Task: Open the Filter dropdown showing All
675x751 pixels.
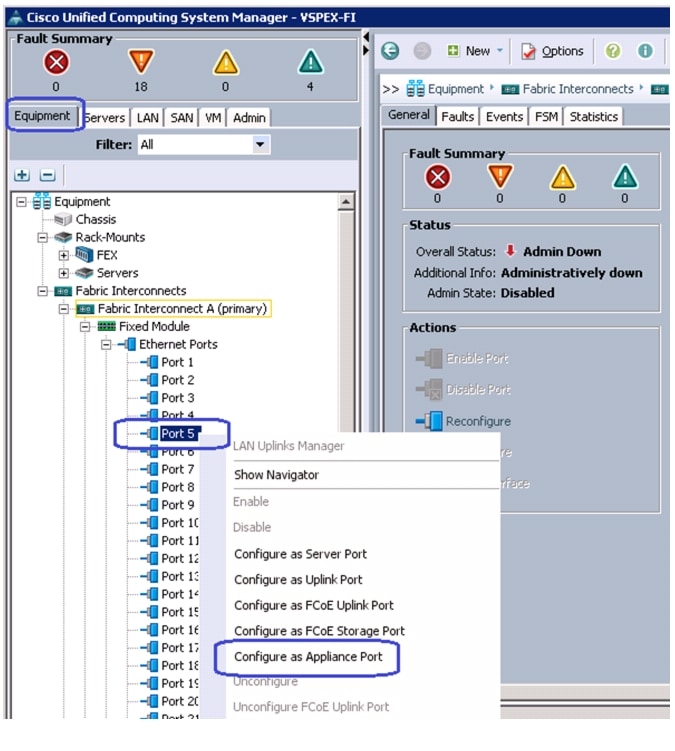Action: 260,145
